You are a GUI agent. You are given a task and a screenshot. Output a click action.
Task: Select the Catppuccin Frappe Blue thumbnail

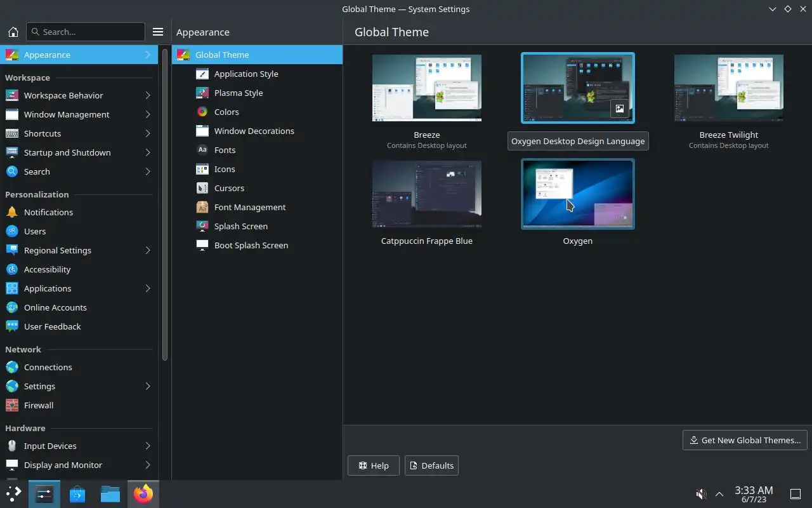pyautogui.click(x=427, y=194)
